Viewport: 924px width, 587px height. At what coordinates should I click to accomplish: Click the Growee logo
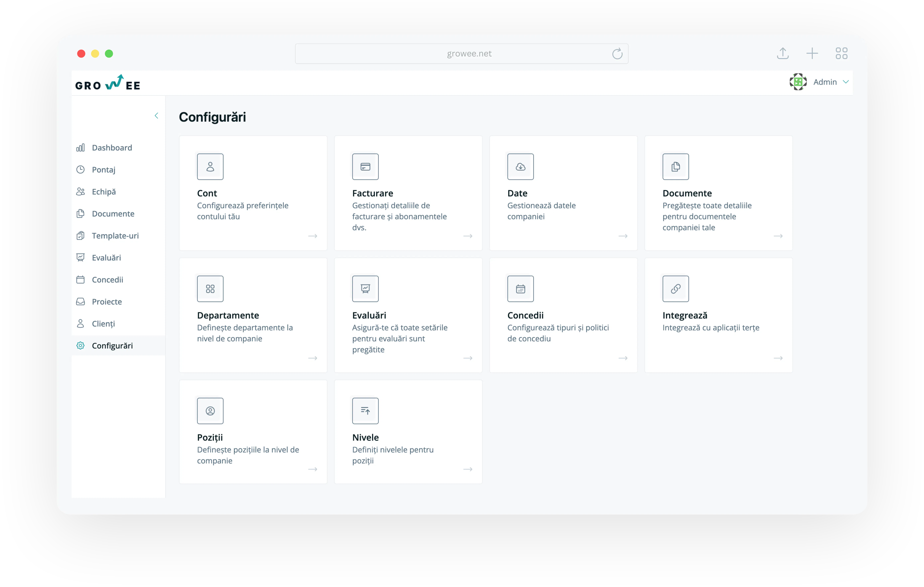(108, 83)
